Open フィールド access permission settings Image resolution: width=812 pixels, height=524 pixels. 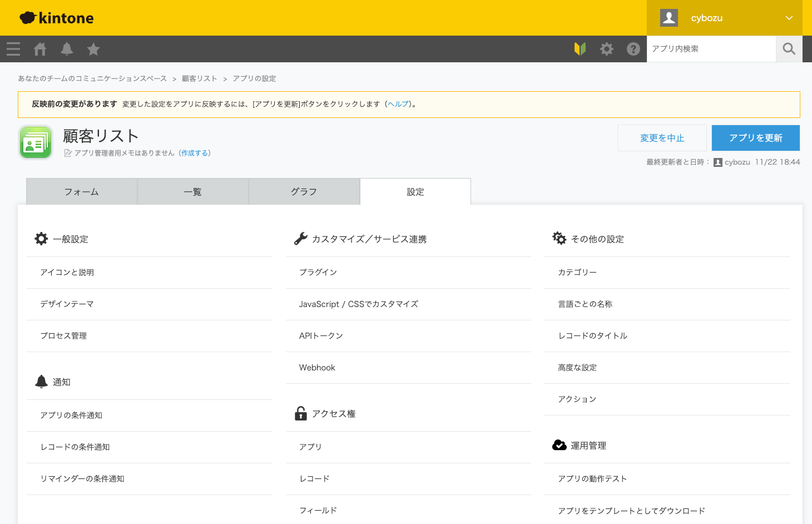tap(408, 511)
